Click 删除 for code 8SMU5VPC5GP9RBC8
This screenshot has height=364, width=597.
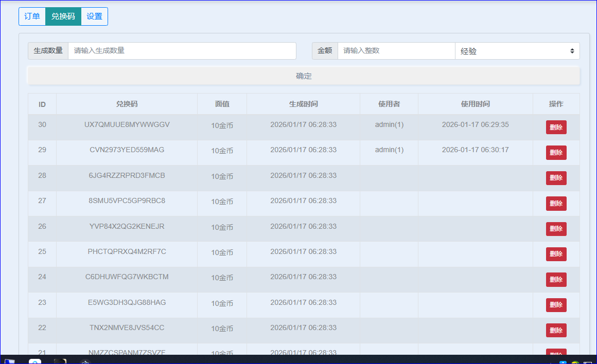556,204
